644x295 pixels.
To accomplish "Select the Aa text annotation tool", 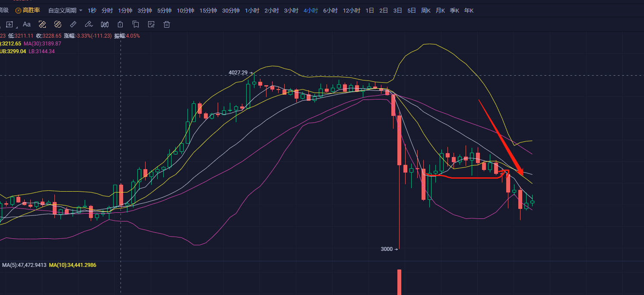I will coord(26,24).
